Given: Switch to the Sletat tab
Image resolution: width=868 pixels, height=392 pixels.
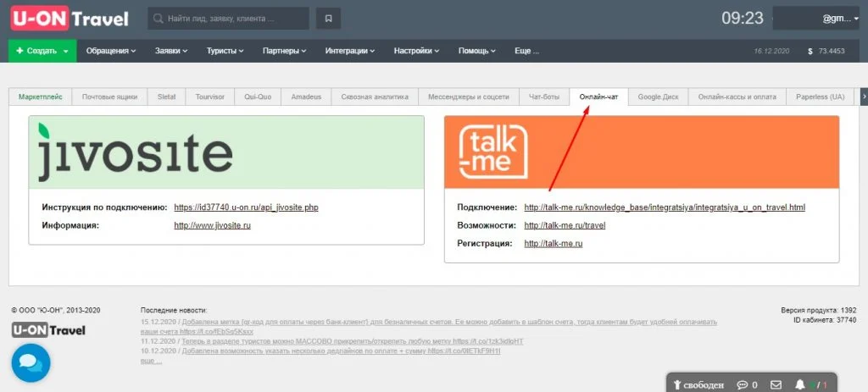Looking at the screenshot, I should 166,97.
